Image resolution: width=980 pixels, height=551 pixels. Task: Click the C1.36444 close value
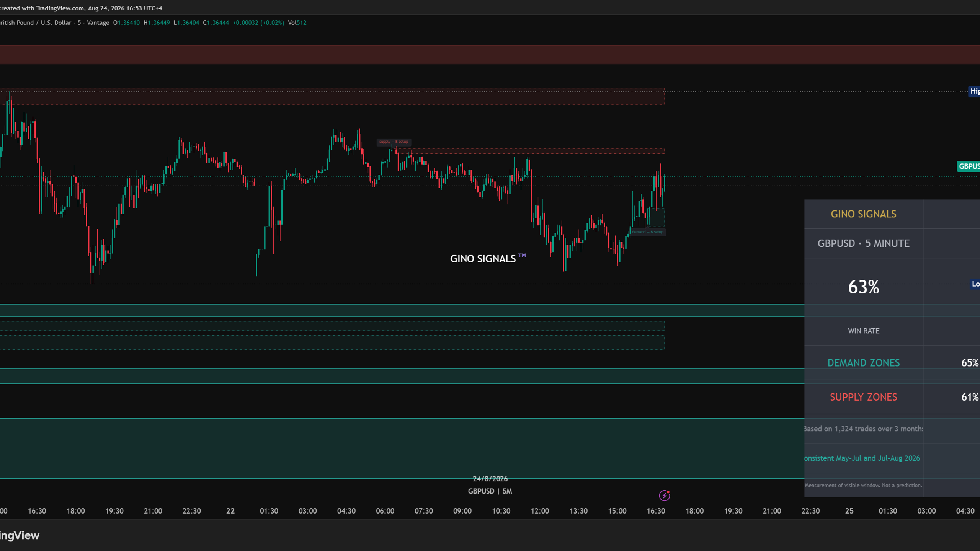216,23
